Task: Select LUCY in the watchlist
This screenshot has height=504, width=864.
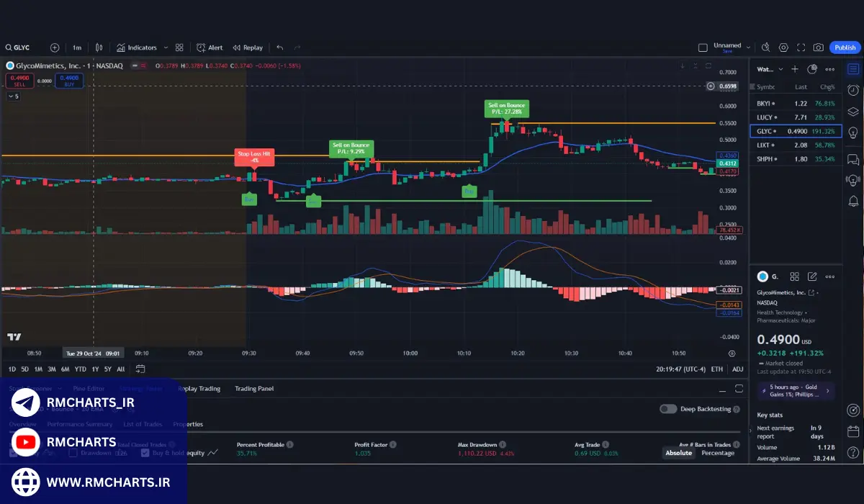Action: (765, 117)
